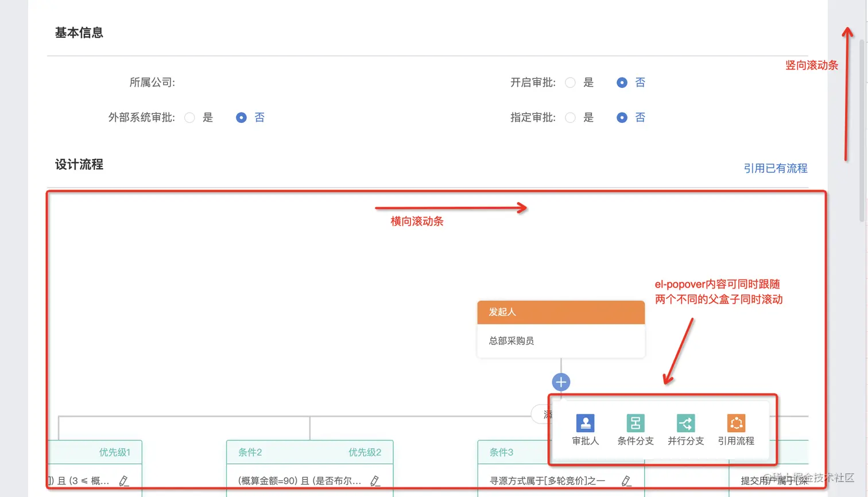Click the vertical scrollbar thumb at right

pyautogui.click(x=862, y=130)
